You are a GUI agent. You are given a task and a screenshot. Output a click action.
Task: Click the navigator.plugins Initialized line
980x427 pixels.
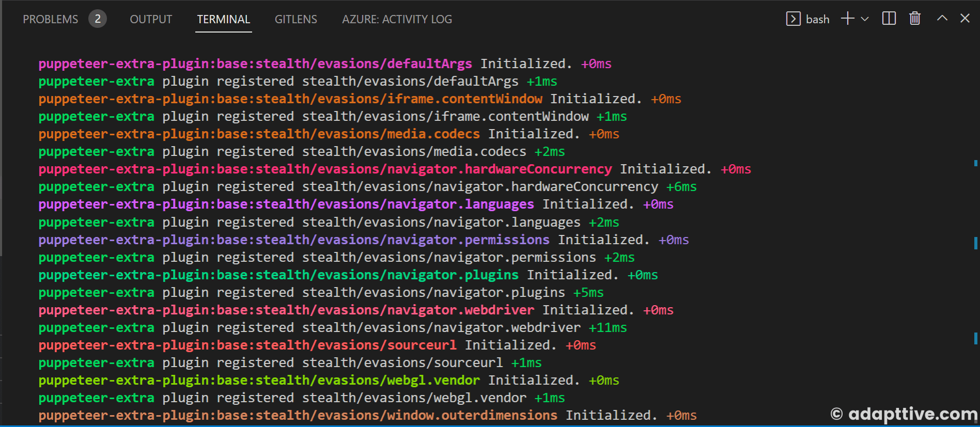click(x=348, y=275)
